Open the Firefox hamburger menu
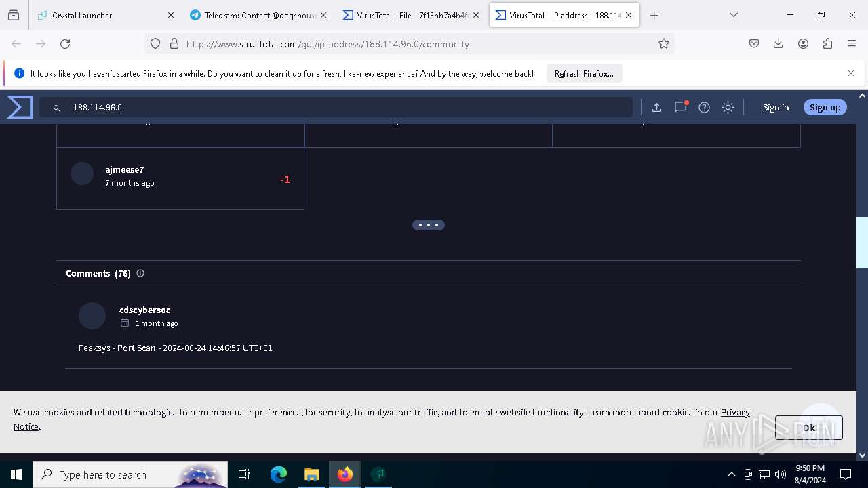 852,43
